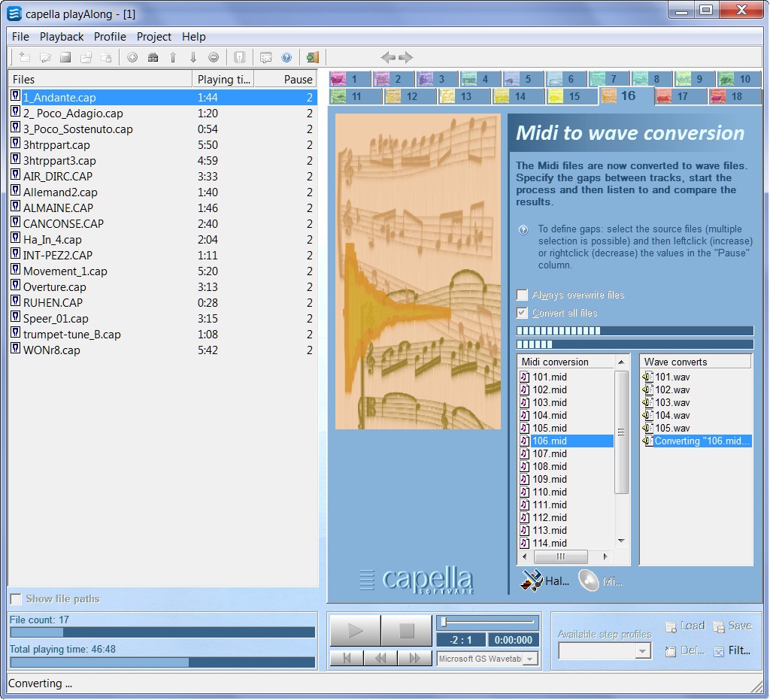770x700 pixels.
Task: Switch to step tab 12
Action: 409,96
